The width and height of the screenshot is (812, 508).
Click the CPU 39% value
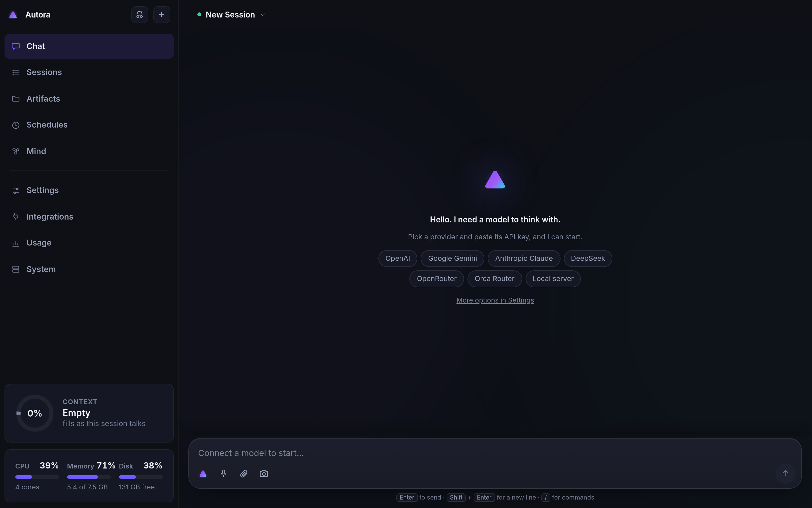coord(49,466)
